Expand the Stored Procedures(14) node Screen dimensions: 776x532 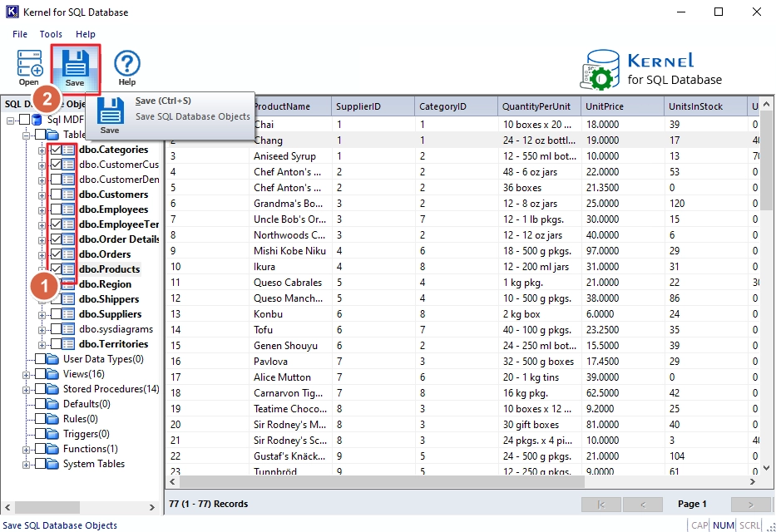click(27, 390)
